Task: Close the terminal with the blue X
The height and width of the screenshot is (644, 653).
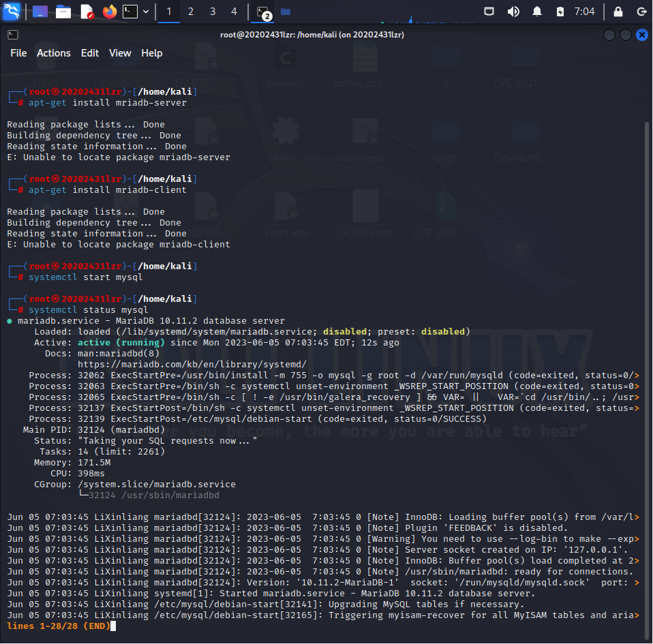Action: [x=642, y=35]
